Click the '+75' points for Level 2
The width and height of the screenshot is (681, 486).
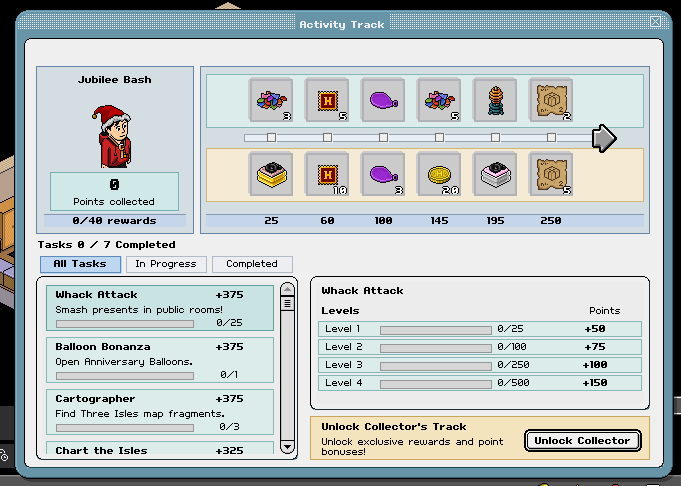point(595,347)
